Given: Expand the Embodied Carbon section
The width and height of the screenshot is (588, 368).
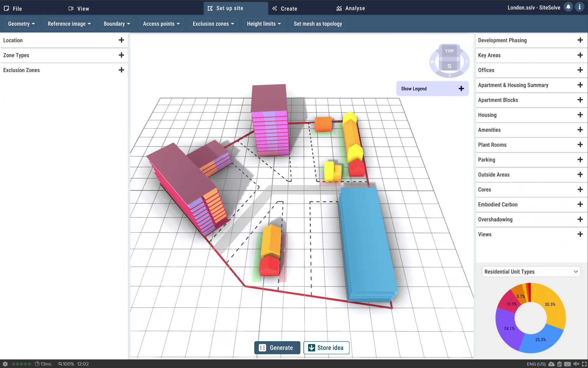Looking at the screenshot, I should (x=580, y=205).
